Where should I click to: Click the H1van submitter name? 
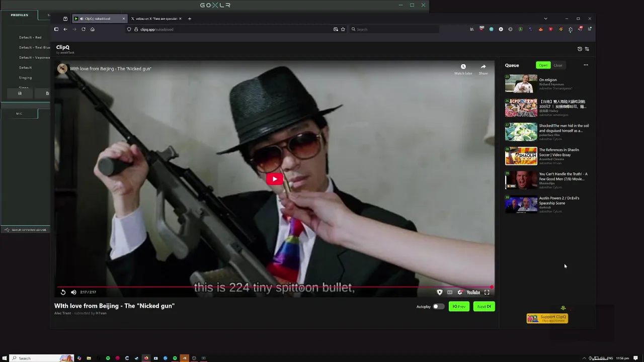pos(101,313)
